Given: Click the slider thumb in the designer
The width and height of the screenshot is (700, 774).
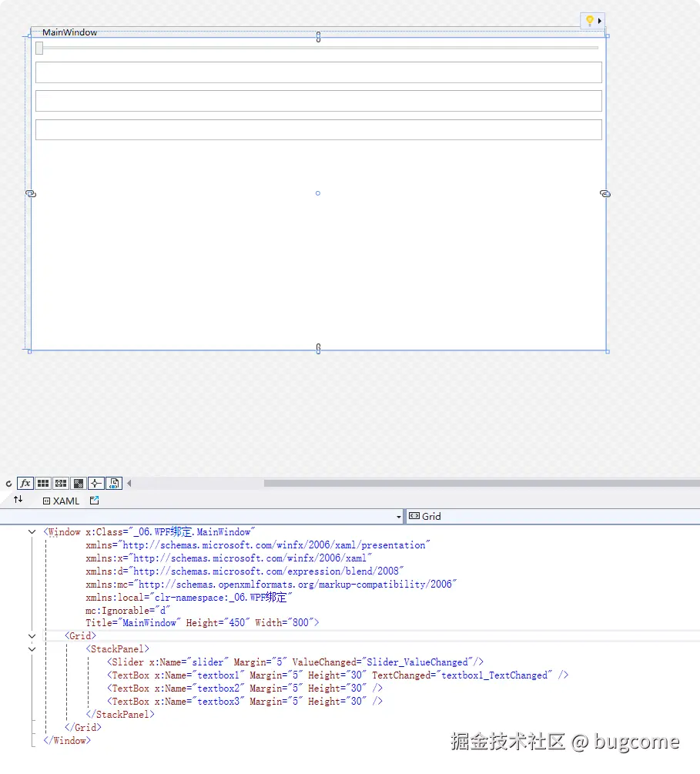Looking at the screenshot, I should (39, 48).
